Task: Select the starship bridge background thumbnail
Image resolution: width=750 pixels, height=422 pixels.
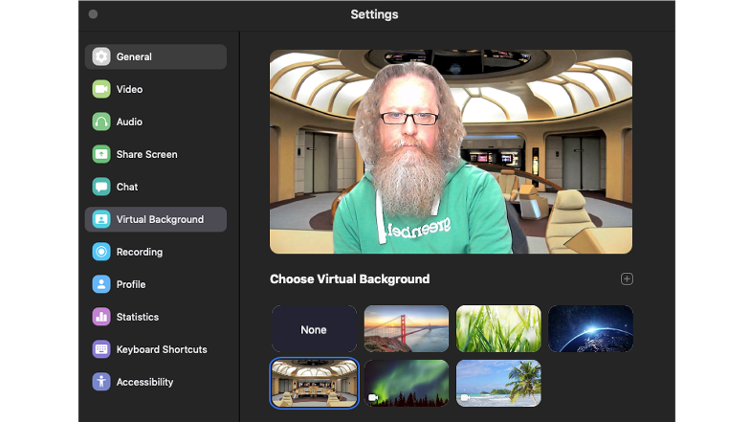Action: 314,383
